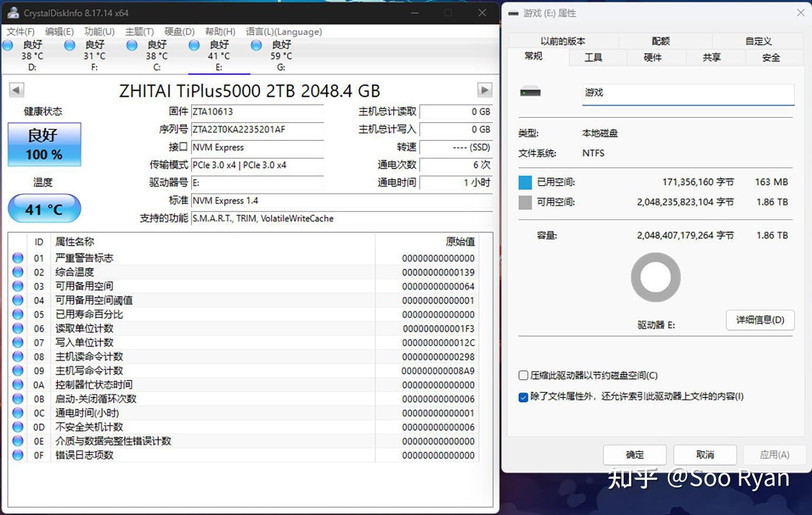Click the 详细信息(D) button
This screenshot has height=515, width=812.
coord(759,320)
